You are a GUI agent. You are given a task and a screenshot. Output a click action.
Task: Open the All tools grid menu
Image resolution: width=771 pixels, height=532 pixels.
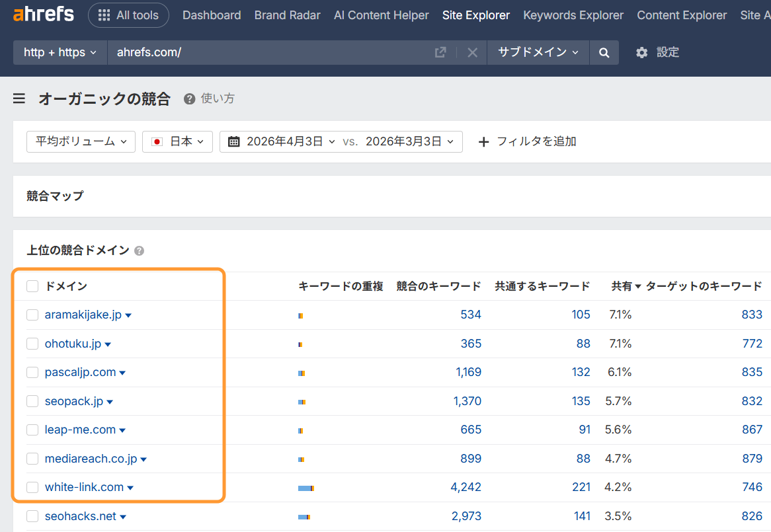coord(128,15)
